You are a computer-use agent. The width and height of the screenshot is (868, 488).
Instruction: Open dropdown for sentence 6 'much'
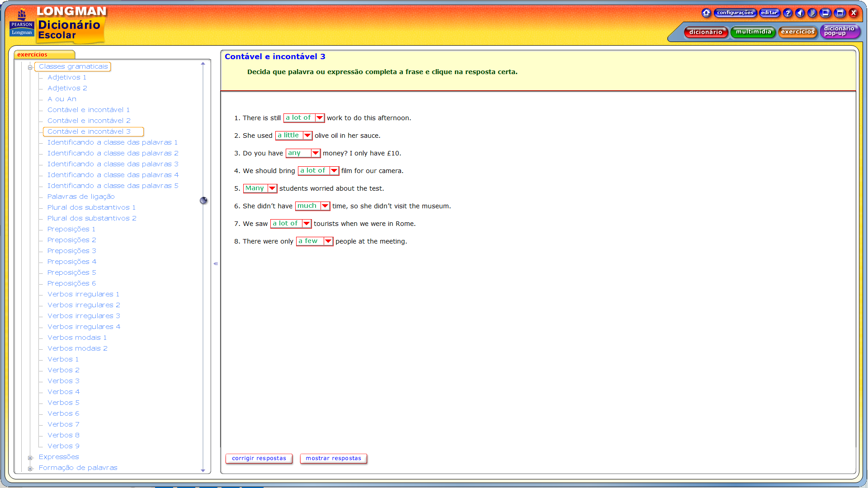coord(325,206)
